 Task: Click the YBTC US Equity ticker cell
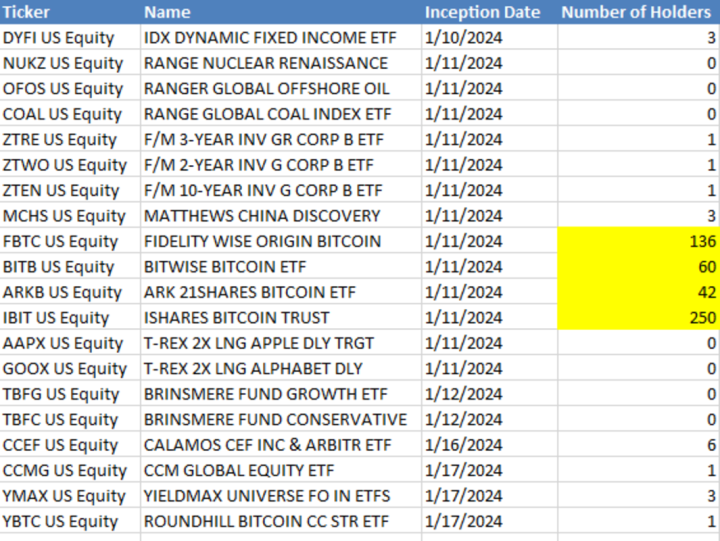point(70,521)
